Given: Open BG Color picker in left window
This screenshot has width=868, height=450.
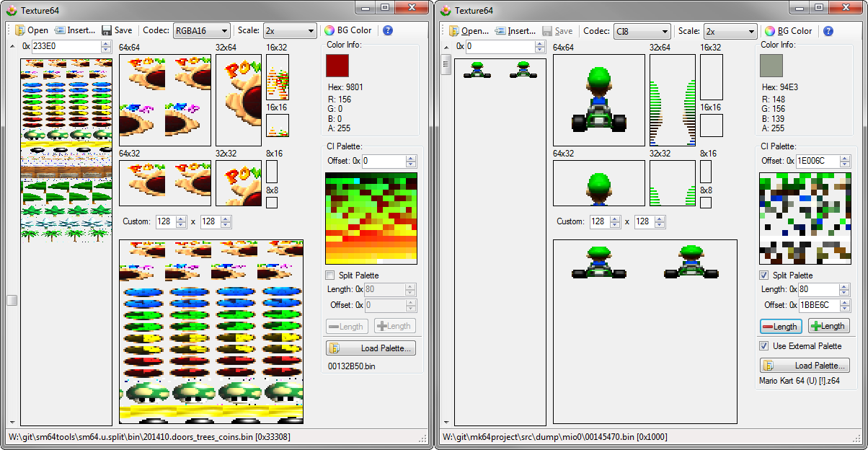Looking at the screenshot, I should click(329, 30).
